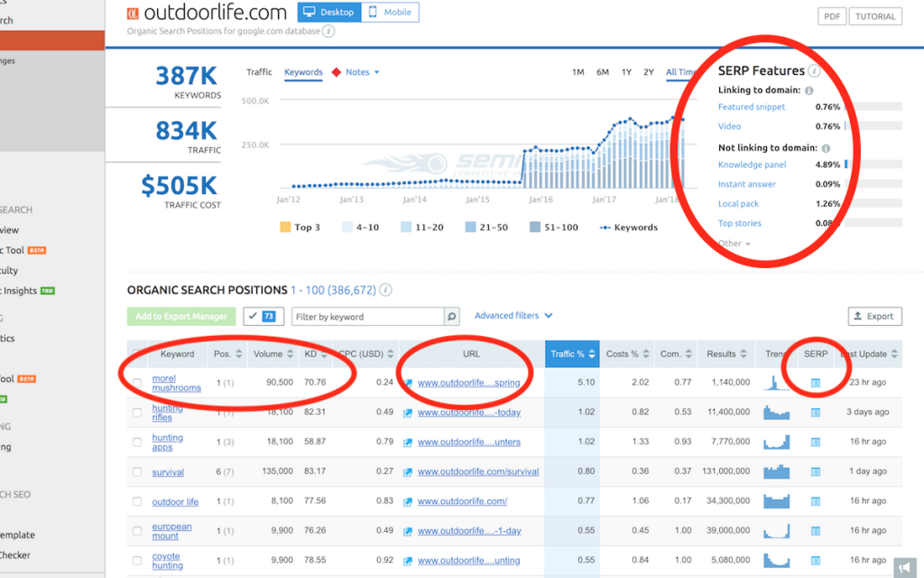This screenshot has height=578, width=924.
Task: Click Add to Export Manager button
Action: 180,316
